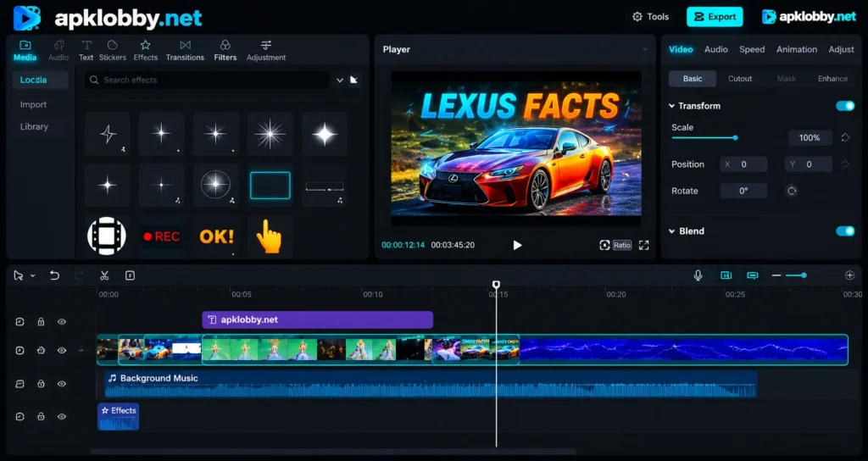Choose the pointing hand sticker
The width and height of the screenshot is (868, 461).
270,236
